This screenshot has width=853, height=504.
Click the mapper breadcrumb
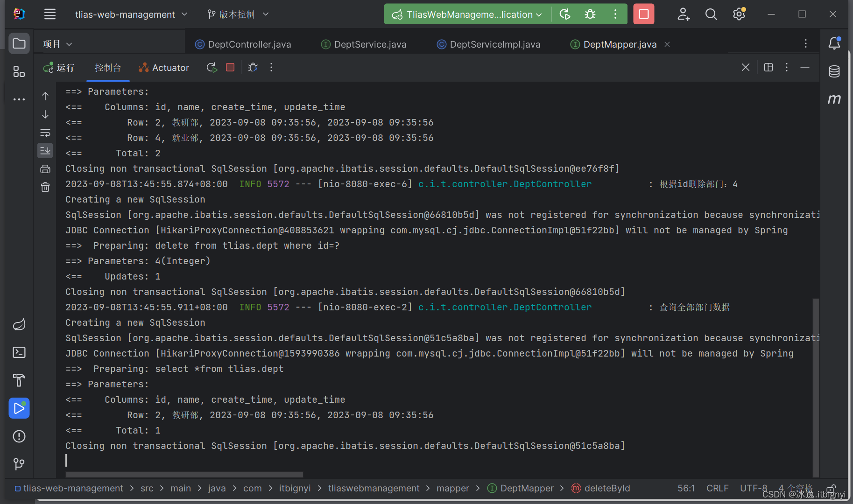pyautogui.click(x=453, y=488)
